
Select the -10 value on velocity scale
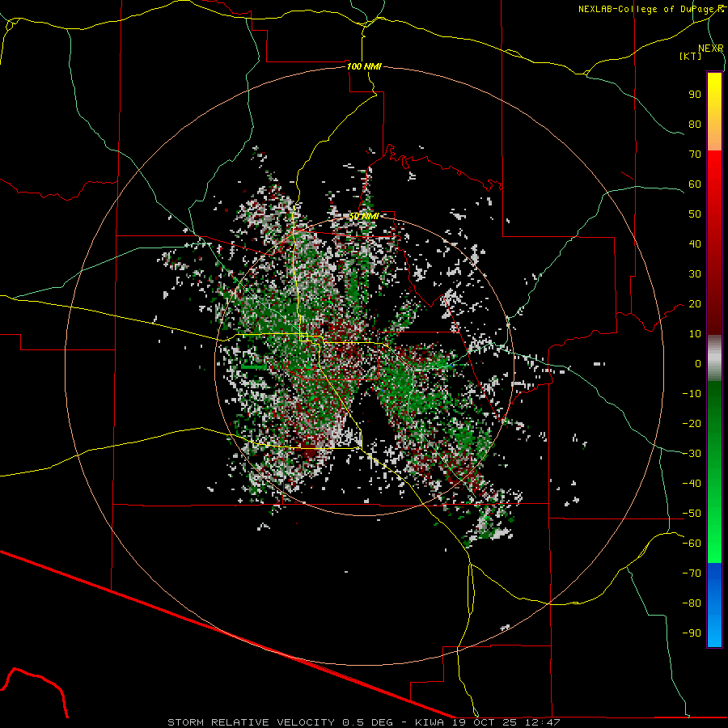tap(692, 394)
